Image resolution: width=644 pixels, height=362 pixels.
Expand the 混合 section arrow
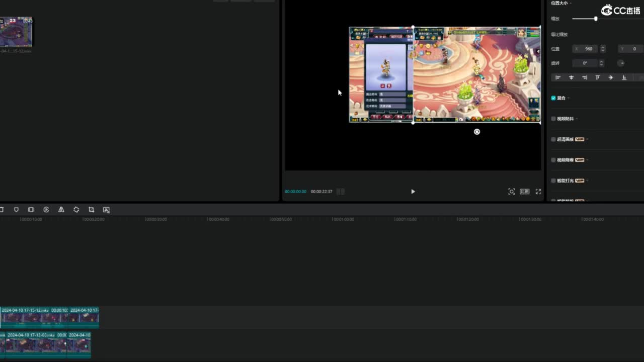569,98
